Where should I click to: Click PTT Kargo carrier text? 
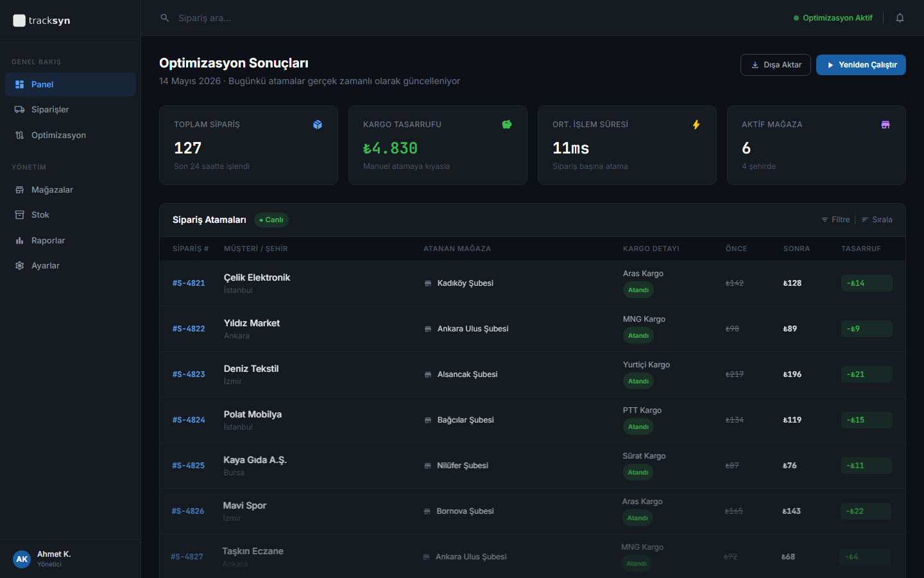(642, 410)
